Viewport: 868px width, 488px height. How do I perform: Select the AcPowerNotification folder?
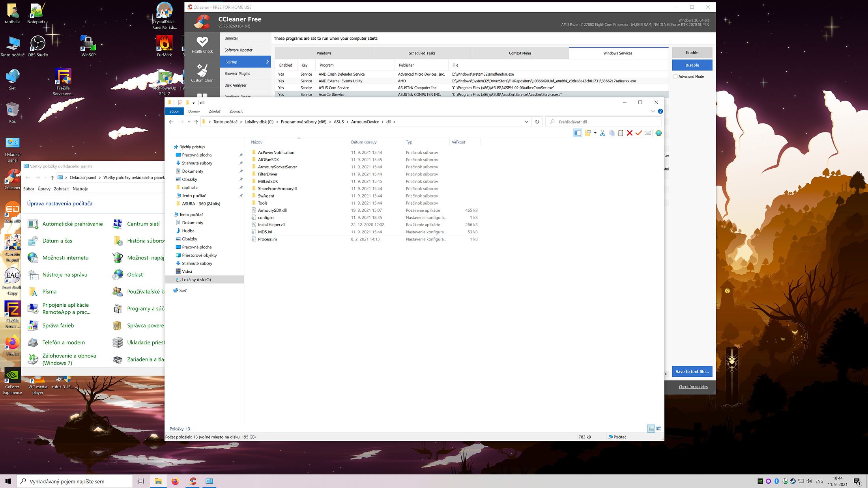click(x=276, y=153)
